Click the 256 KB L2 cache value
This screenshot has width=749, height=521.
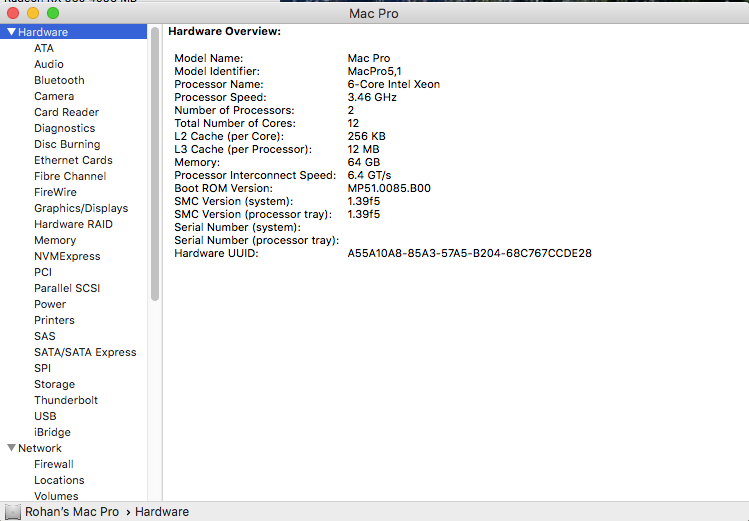(366, 136)
